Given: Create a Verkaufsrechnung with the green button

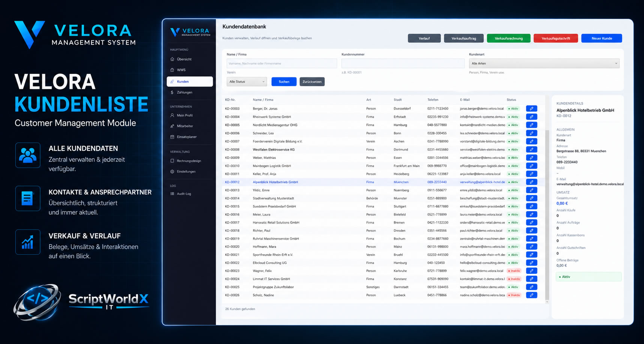Looking at the screenshot, I should 509,38.
